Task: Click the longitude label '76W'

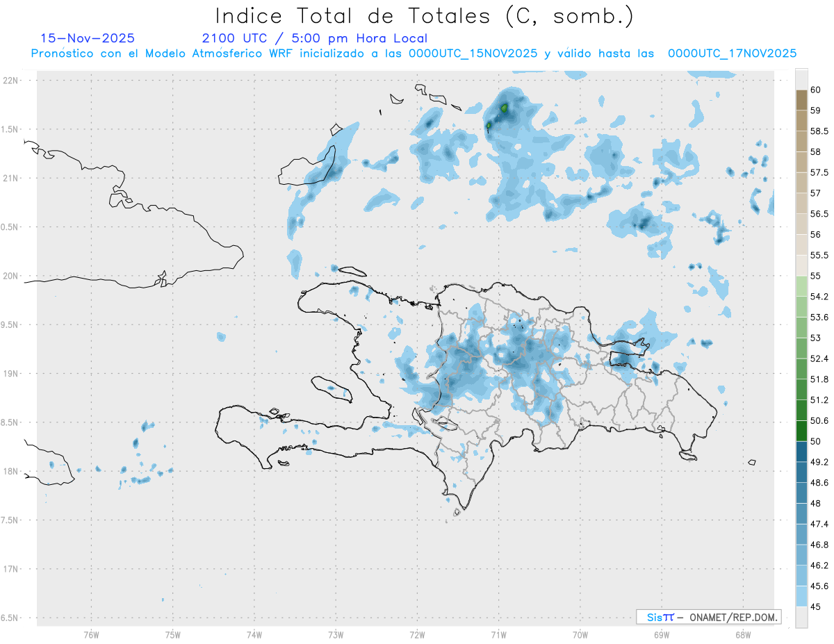Action: click(91, 634)
